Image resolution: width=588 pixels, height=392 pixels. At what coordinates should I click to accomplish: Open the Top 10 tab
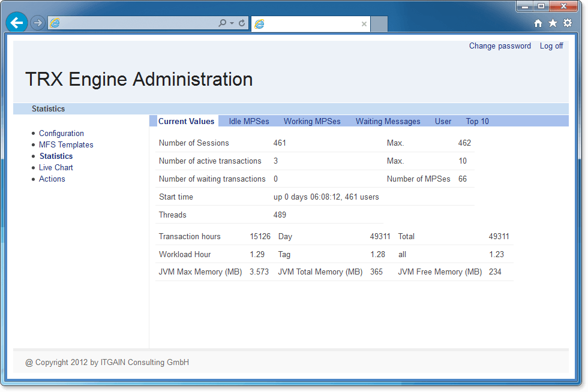coord(477,121)
